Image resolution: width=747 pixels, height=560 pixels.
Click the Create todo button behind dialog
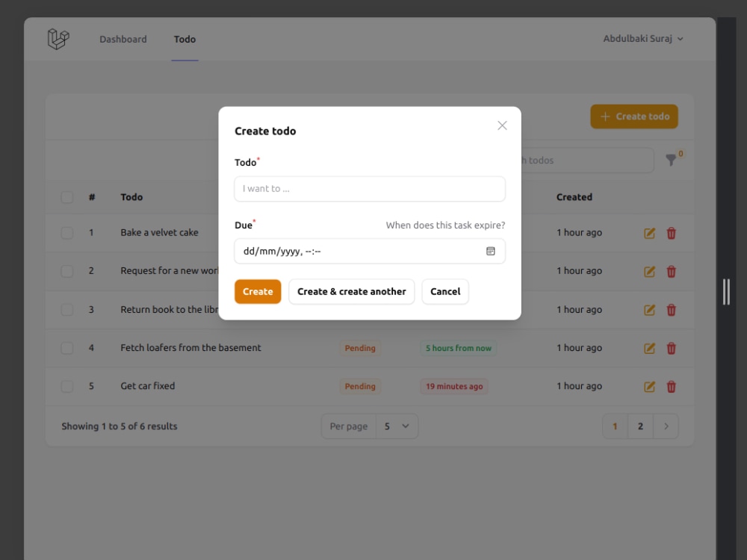[634, 116]
